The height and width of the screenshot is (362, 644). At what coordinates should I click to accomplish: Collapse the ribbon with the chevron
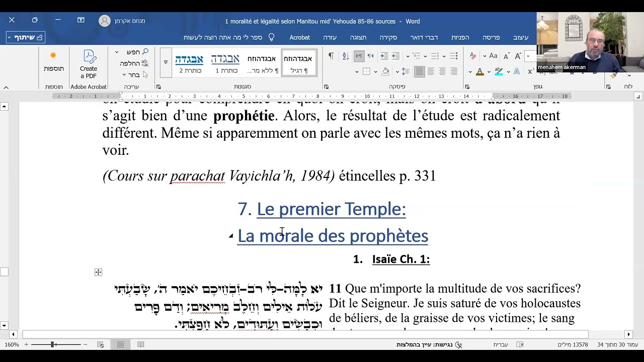pyautogui.click(x=6, y=87)
